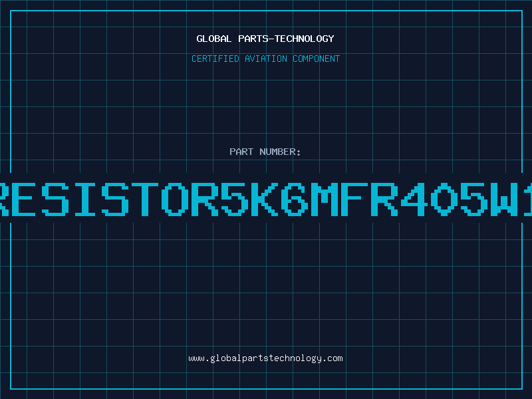Click the cyan right border below banner
The width and height of the screenshot is (532, 399).
click(522, 306)
